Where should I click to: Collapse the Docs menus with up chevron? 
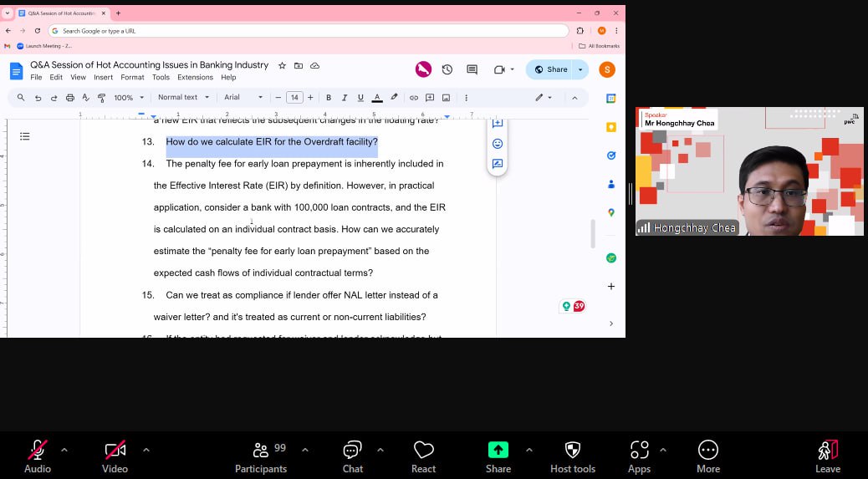pyautogui.click(x=574, y=98)
